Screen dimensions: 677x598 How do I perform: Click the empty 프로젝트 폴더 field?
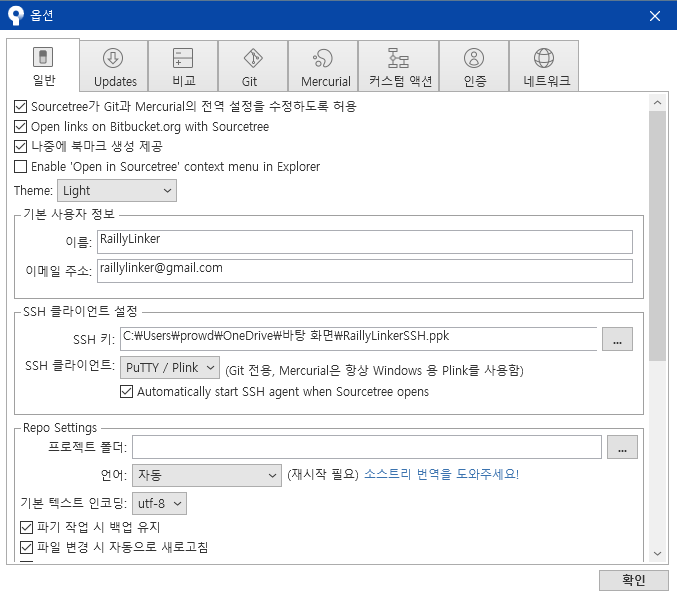point(367,447)
